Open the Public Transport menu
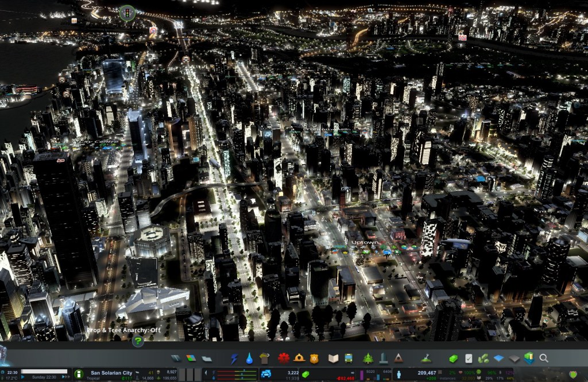Image resolution: width=588 pixels, height=382 pixels. point(348,358)
